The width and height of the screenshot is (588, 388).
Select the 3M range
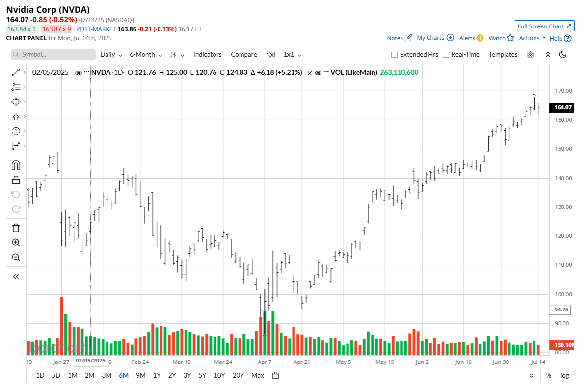point(107,375)
